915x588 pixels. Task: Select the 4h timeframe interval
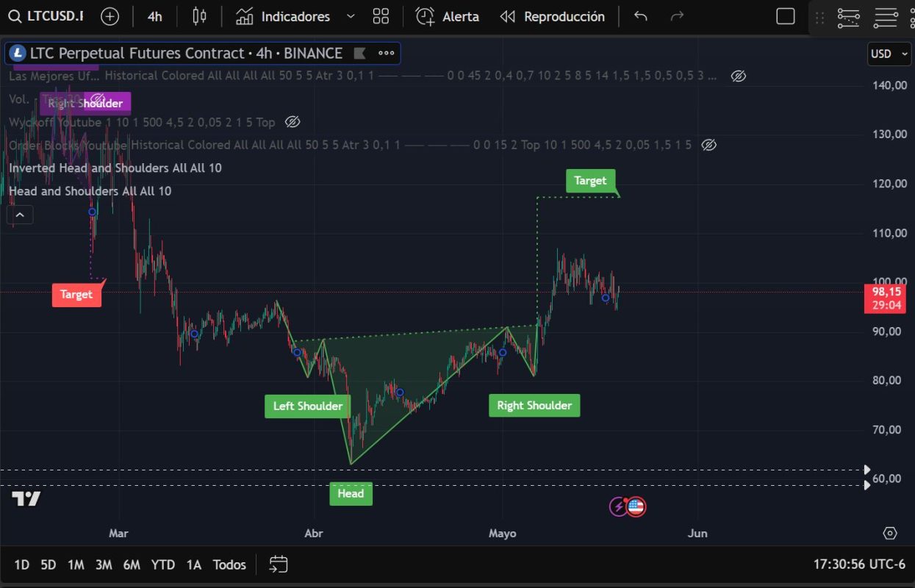coord(154,16)
